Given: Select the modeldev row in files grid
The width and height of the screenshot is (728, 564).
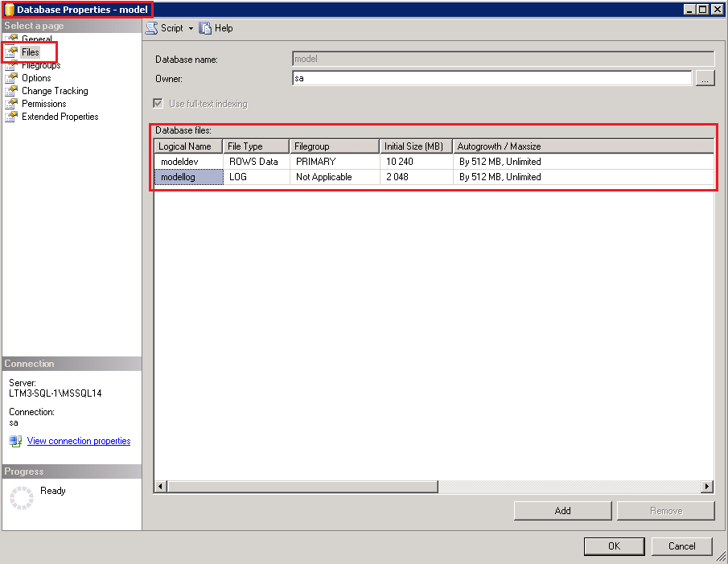Looking at the screenshot, I should (x=188, y=162).
